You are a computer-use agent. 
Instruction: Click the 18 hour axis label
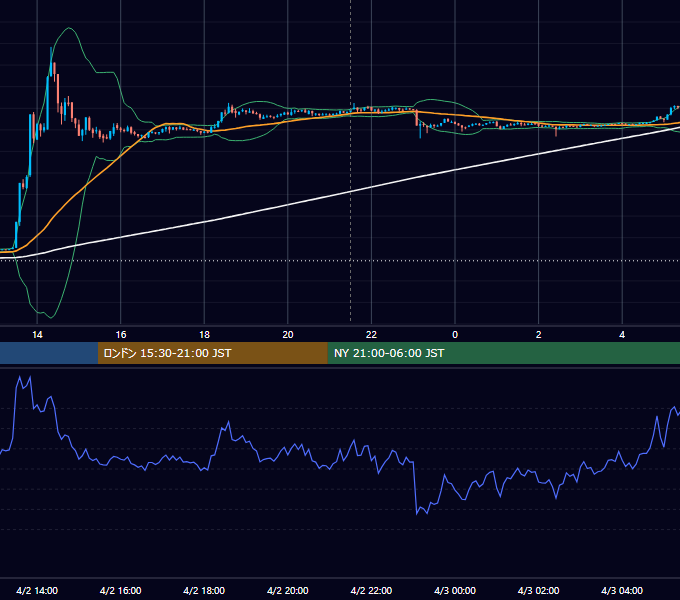tap(204, 335)
